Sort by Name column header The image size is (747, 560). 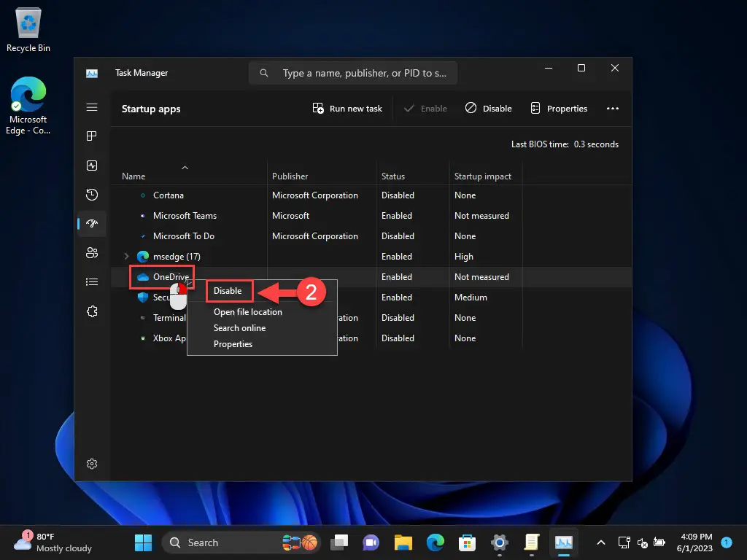coord(133,176)
